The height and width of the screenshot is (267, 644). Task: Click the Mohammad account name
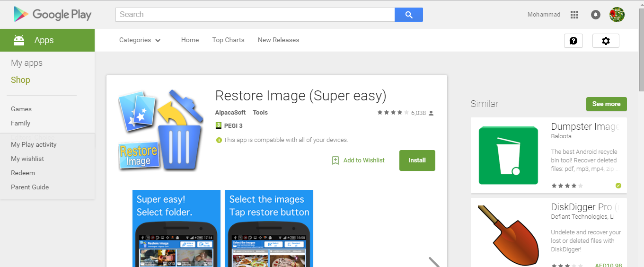(544, 15)
